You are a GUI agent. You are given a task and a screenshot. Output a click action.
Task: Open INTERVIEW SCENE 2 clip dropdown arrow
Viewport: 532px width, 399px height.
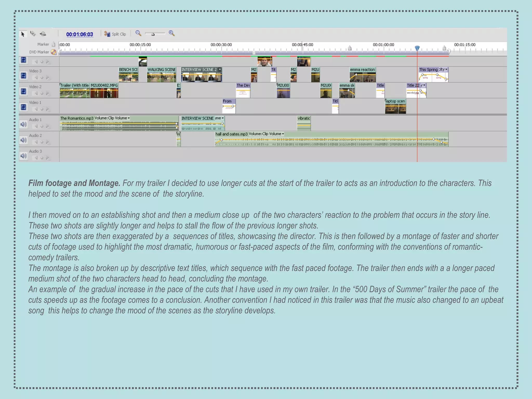click(220, 70)
